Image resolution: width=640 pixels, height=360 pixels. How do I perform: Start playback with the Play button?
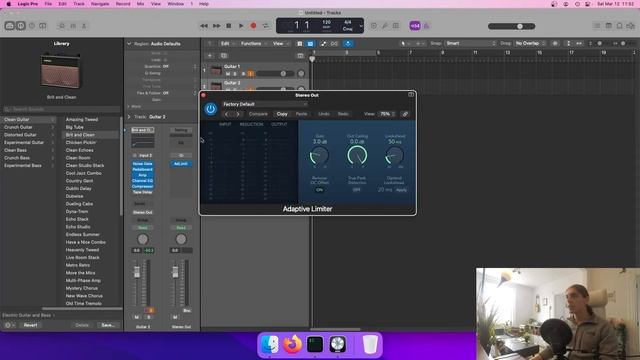[241, 26]
